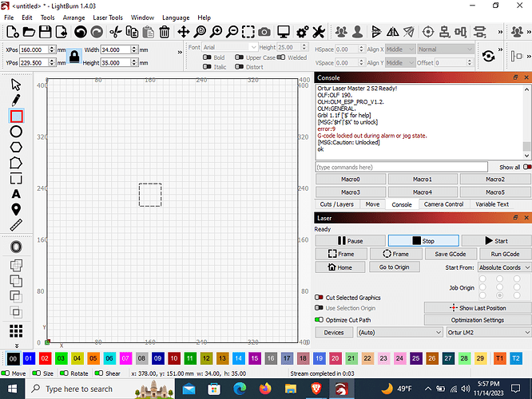Pick layer color swatch 06 cyan

pos(109,358)
